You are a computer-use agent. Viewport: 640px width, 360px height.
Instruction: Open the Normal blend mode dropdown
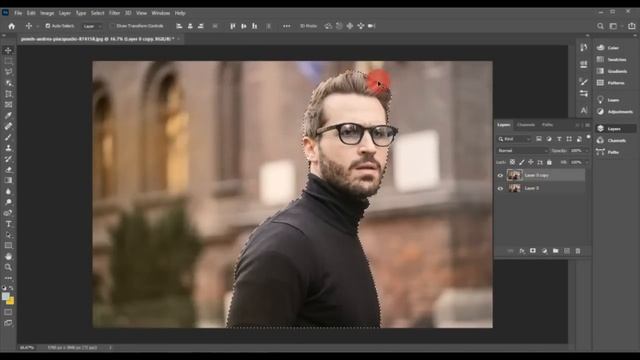(522, 151)
